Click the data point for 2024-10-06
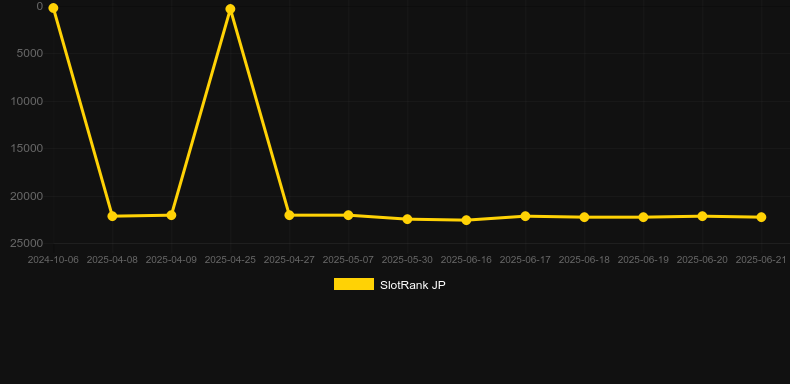 coord(53,8)
